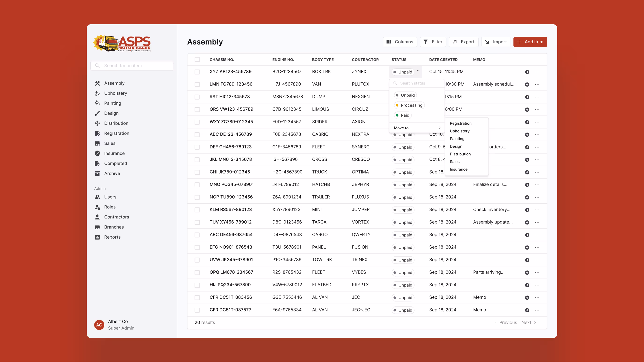Select the Archive sidebar icon

(x=98, y=173)
